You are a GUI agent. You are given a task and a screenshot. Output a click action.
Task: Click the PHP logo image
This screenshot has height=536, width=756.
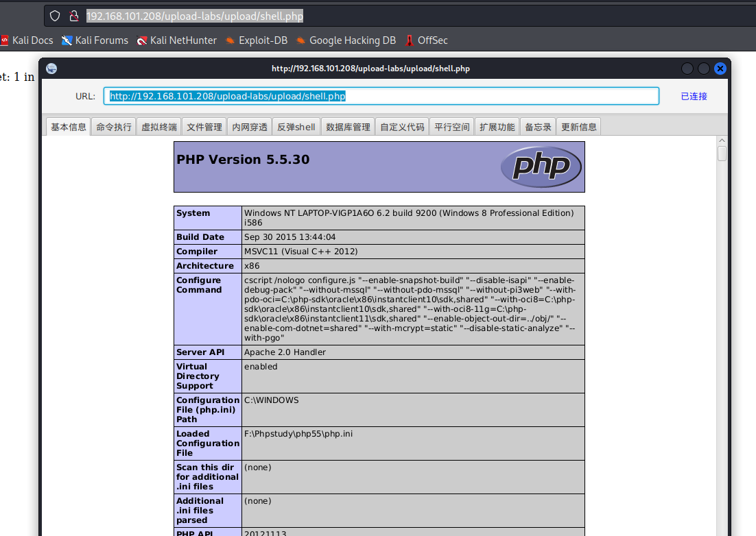point(541,167)
